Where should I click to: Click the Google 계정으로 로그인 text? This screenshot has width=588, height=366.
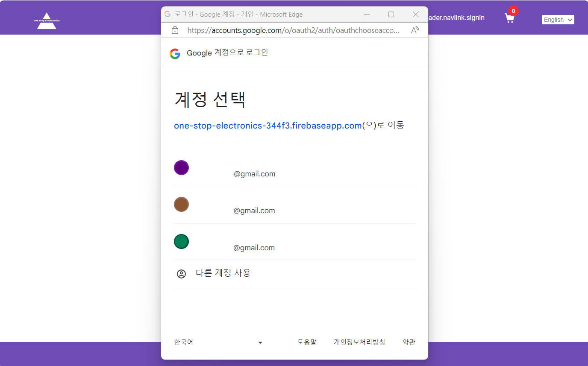227,53
